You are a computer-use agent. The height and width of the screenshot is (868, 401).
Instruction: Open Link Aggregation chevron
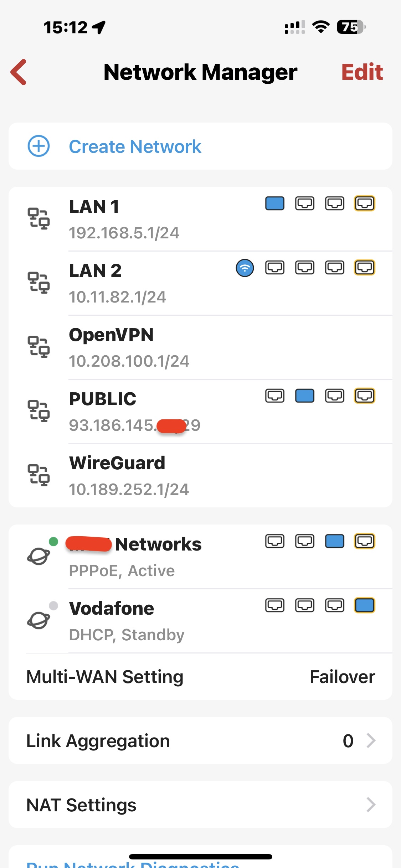pos(371,741)
